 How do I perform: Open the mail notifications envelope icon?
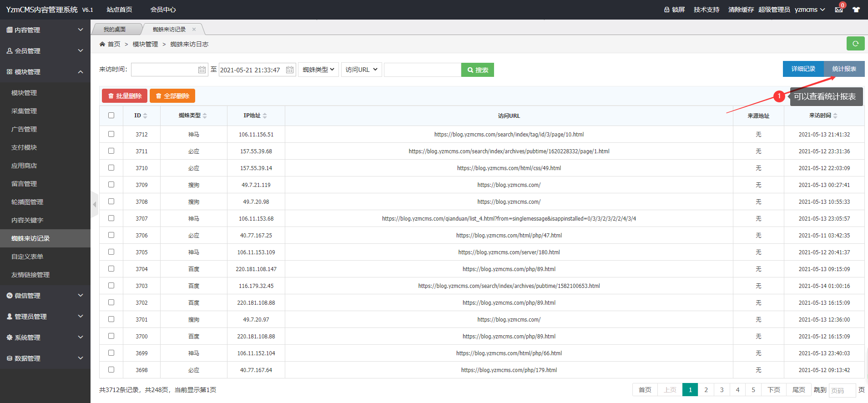838,10
